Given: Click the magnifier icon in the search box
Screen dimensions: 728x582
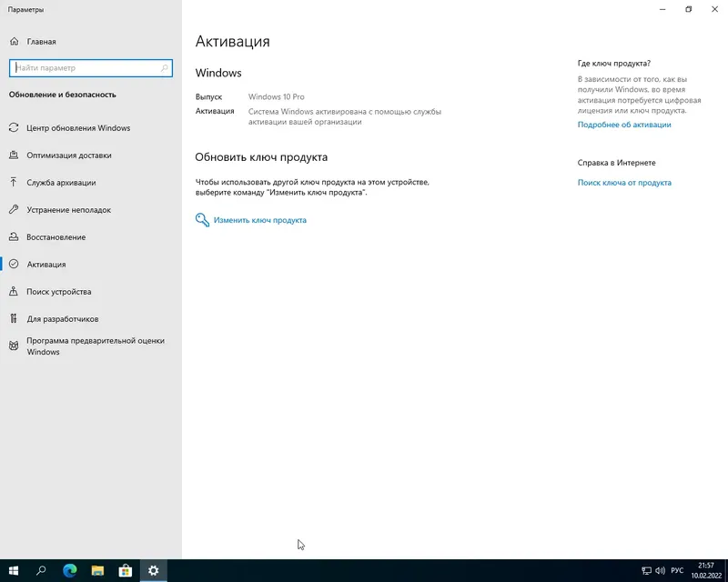Looking at the screenshot, I should point(165,68).
